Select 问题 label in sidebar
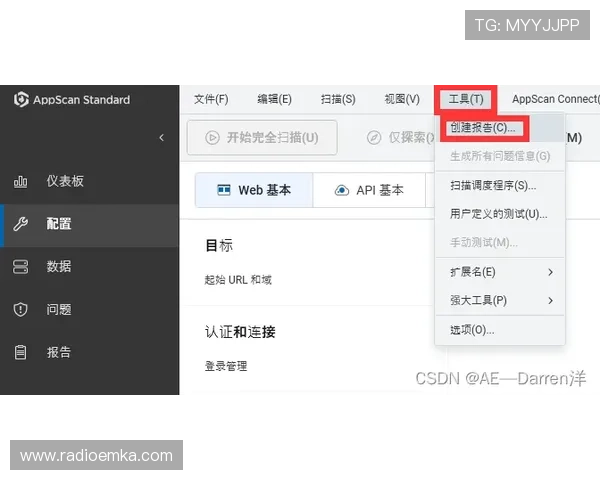The image size is (600, 480). (59, 309)
